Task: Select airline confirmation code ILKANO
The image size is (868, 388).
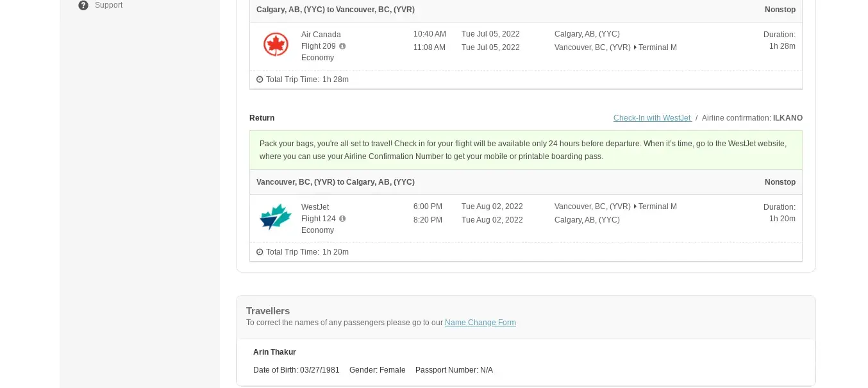Action: (x=788, y=118)
